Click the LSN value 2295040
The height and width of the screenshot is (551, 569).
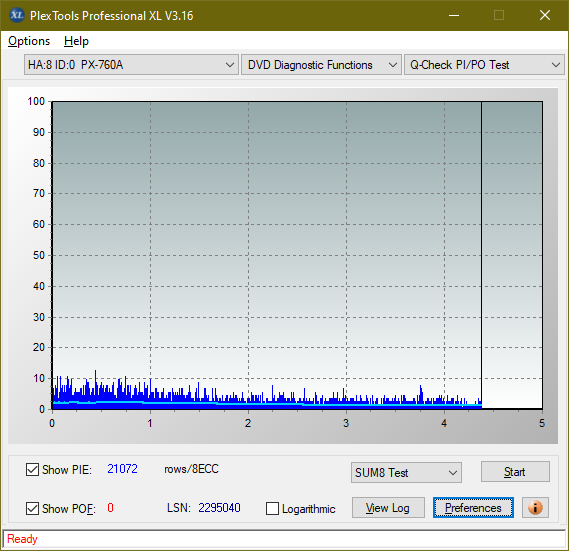pyautogui.click(x=219, y=507)
